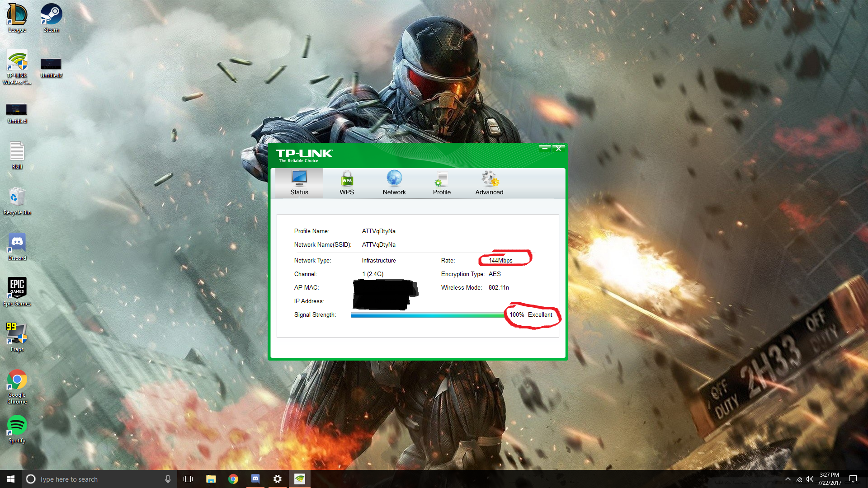868x488 pixels.
Task: Select the Steam desktop icon
Action: click(51, 19)
